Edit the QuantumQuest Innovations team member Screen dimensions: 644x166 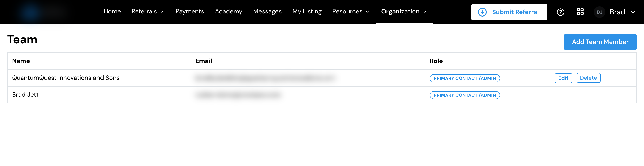(563, 78)
